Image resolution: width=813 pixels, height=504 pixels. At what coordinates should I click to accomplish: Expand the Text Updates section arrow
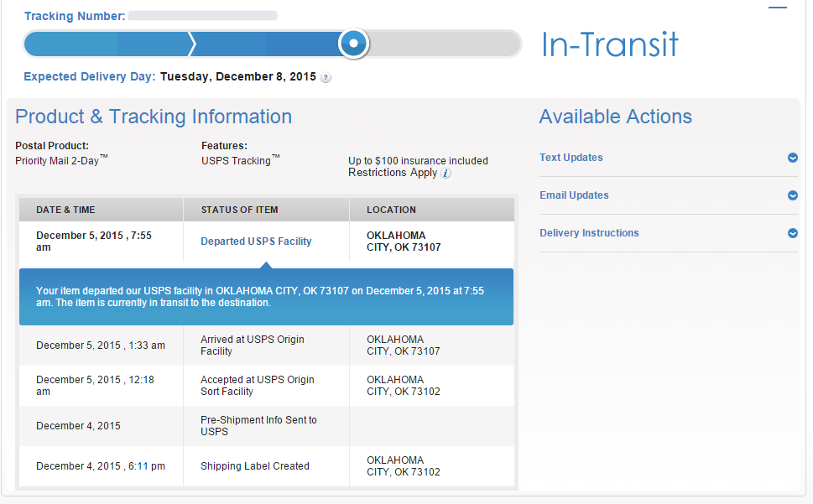click(x=792, y=158)
